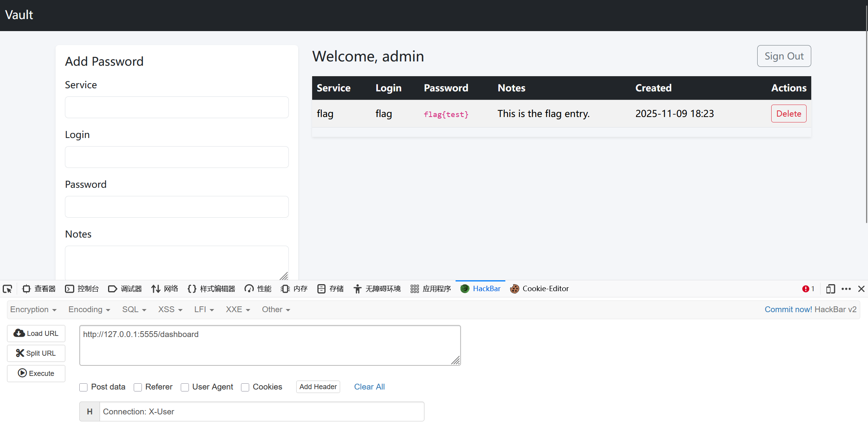868x435 pixels.
Task: Switch to the Console tab
Action: point(82,289)
